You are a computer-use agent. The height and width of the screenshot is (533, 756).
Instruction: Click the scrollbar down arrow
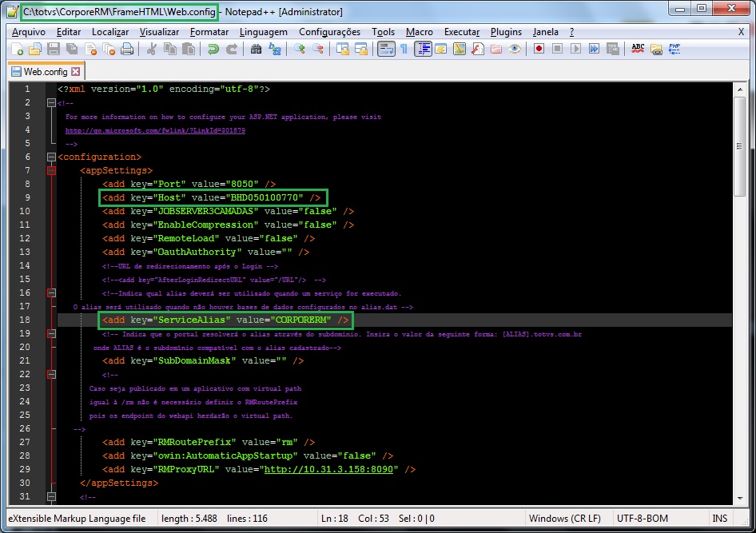pos(739,499)
